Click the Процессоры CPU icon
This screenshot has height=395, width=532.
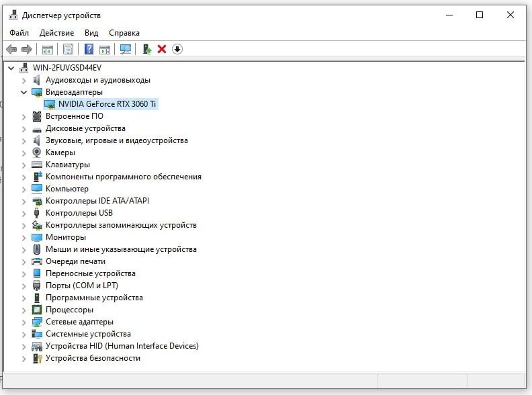click(37, 310)
